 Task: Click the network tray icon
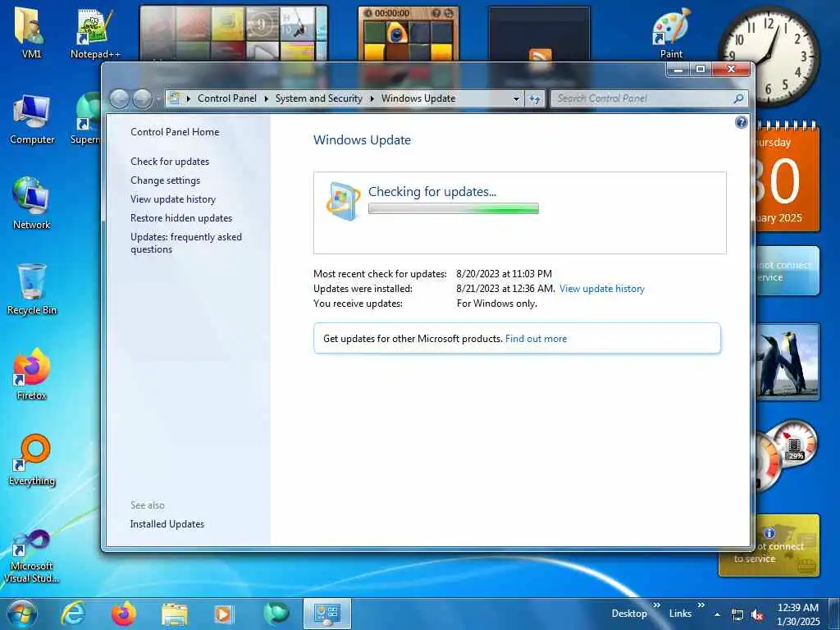click(737, 615)
